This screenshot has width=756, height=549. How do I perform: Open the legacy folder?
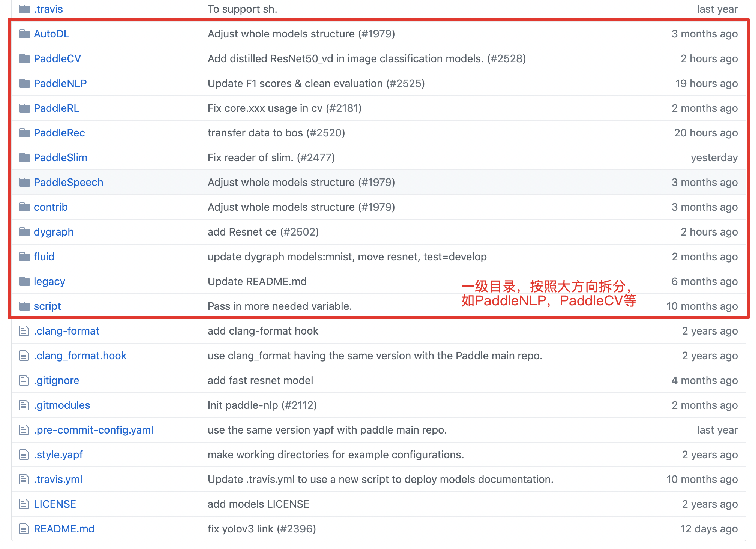pos(48,280)
